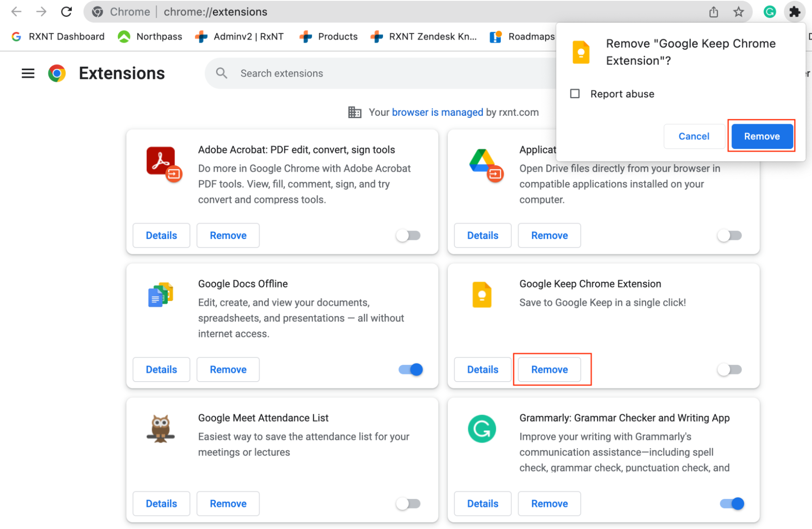Open the Products bookmark
Screen dimensions: 812x529
click(329, 37)
